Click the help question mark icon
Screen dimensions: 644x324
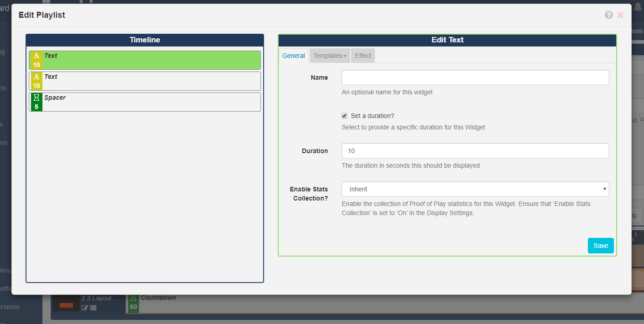608,15
